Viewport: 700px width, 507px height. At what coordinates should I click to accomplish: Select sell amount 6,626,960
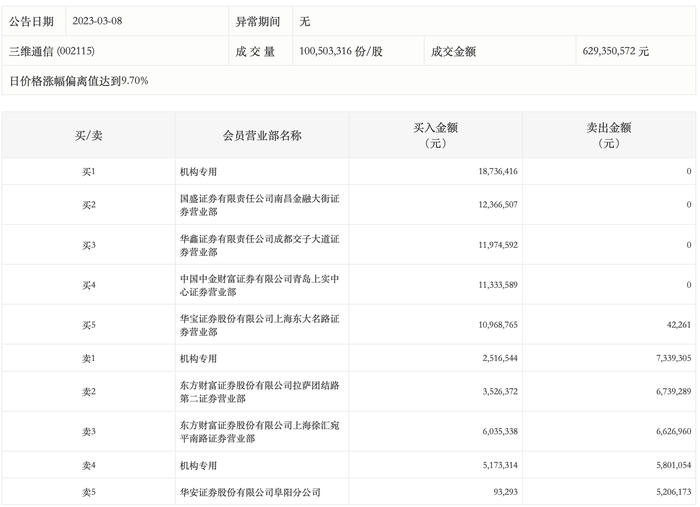pyautogui.click(x=673, y=431)
